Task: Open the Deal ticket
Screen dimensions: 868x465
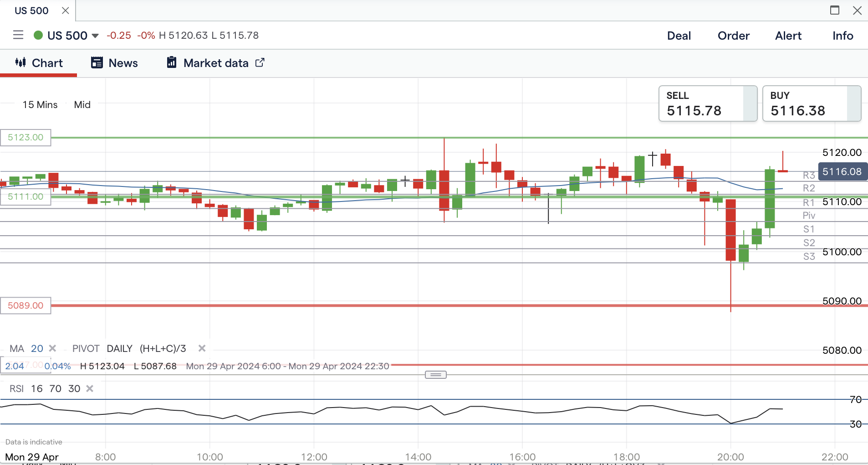Action: coord(679,36)
